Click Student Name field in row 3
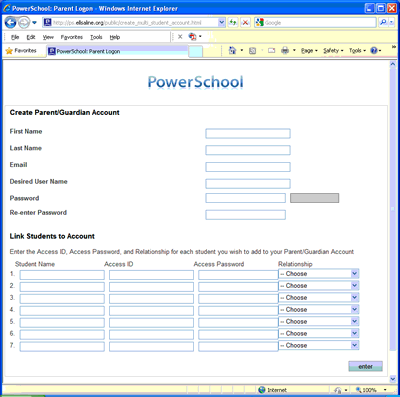The height and width of the screenshot is (397, 400). coord(62,299)
